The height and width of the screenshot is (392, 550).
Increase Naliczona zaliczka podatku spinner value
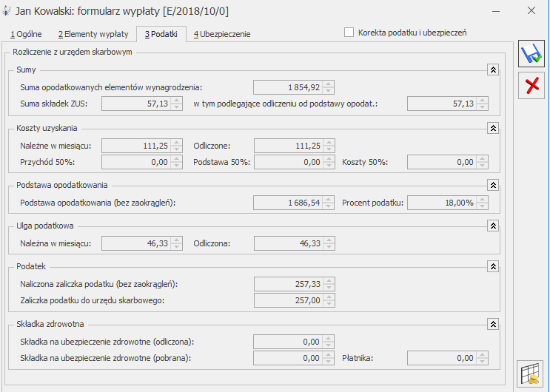click(x=329, y=281)
